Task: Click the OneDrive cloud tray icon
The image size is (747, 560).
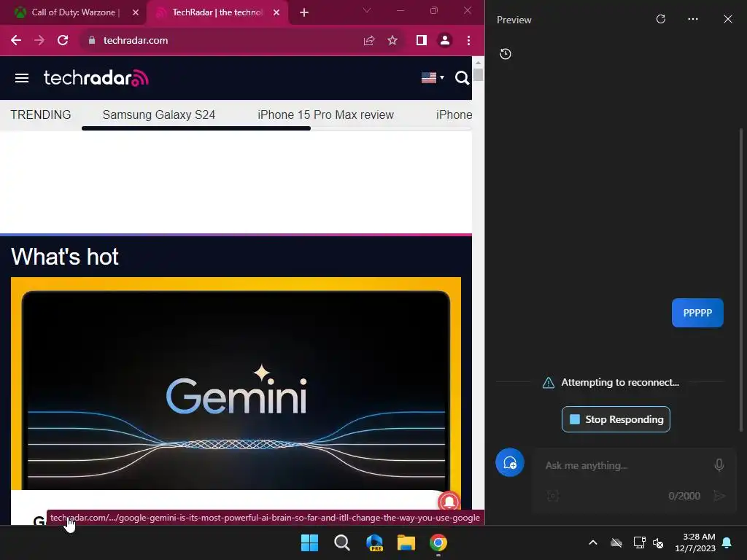Action: click(x=616, y=542)
